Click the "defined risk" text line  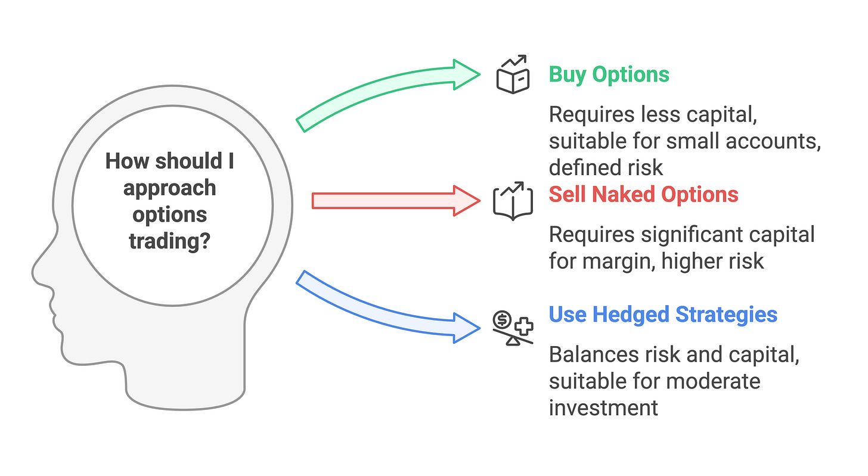coord(606,167)
